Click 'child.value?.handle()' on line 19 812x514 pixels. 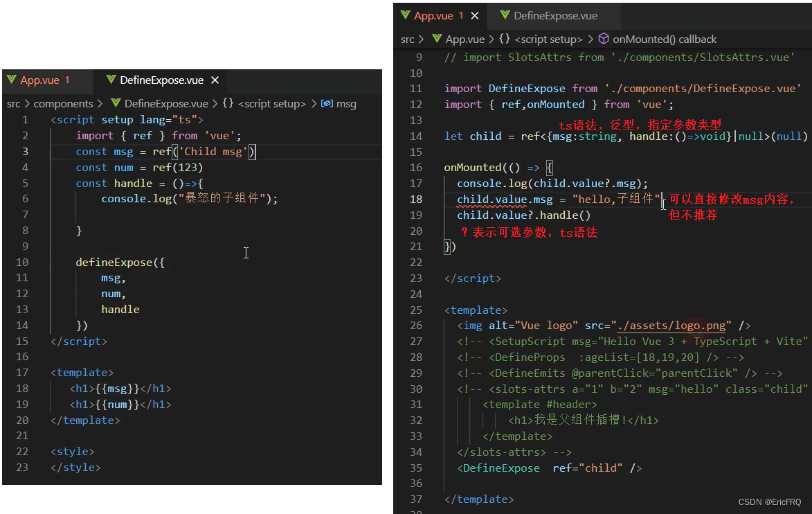click(x=523, y=215)
